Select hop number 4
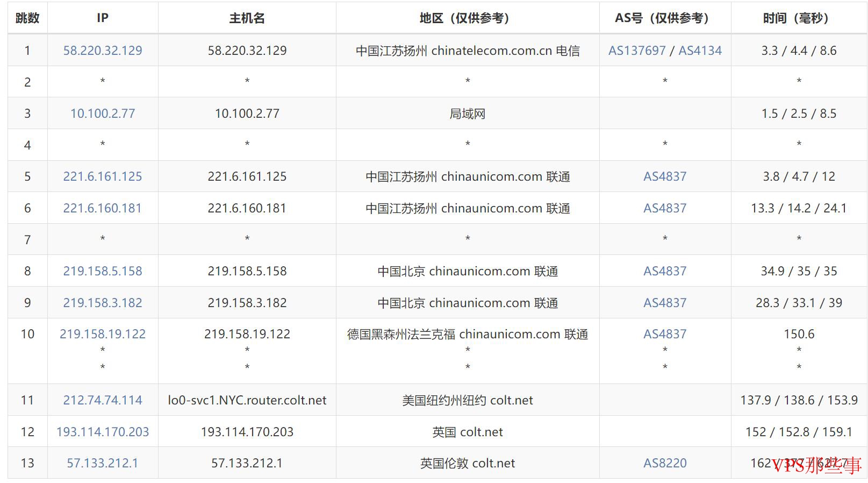 (x=27, y=145)
